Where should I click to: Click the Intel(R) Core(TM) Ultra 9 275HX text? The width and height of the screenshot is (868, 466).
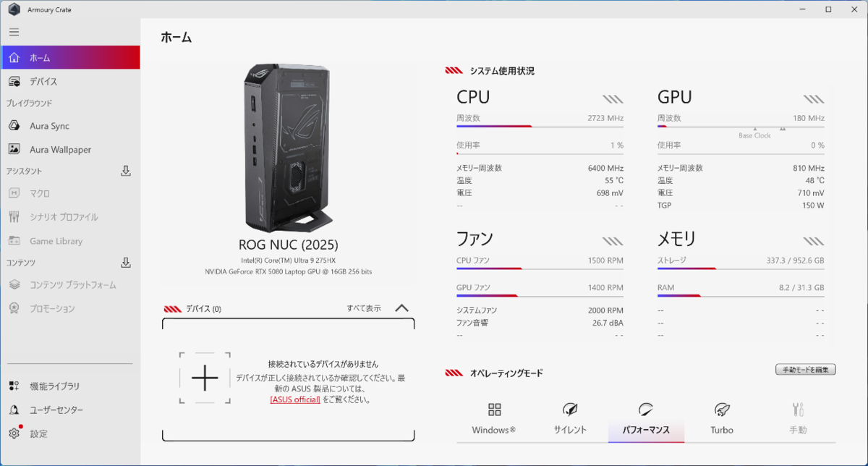coord(289,259)
